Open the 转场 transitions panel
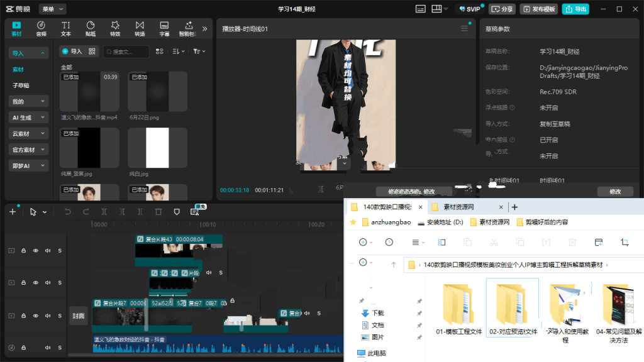The image size is (644, 362). pyautogui.click(x=140, y=29)
